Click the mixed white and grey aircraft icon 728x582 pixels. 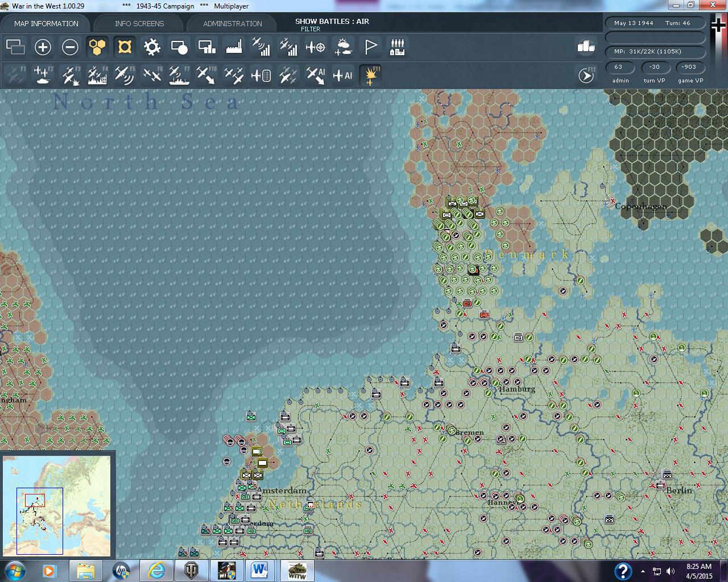point(288,75)
